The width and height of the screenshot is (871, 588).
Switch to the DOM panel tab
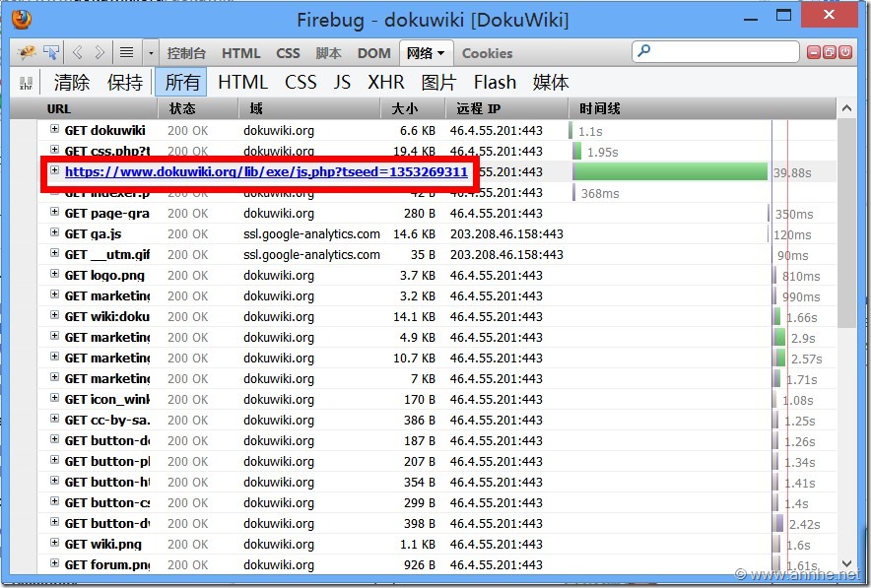373,53
